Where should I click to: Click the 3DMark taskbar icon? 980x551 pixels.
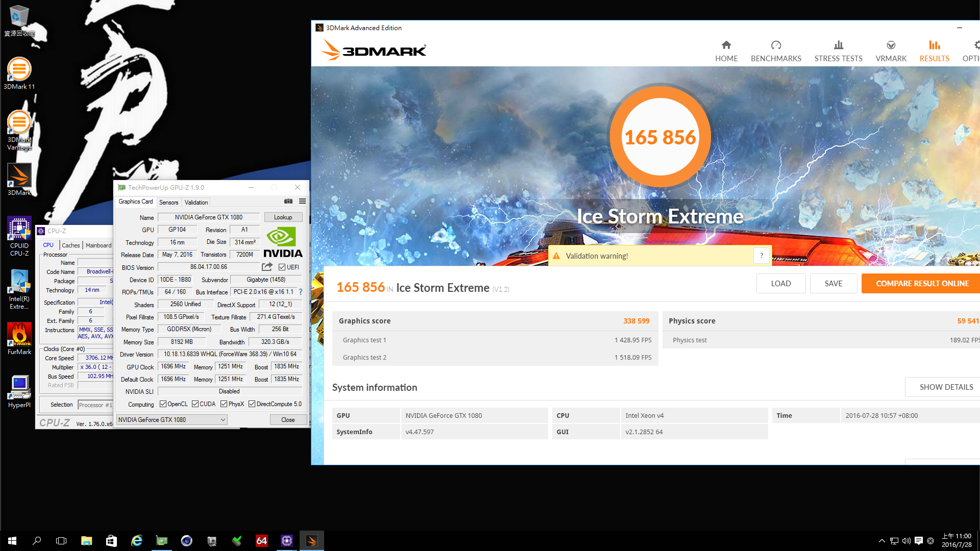pyautogui.click(x=311, y=541)
